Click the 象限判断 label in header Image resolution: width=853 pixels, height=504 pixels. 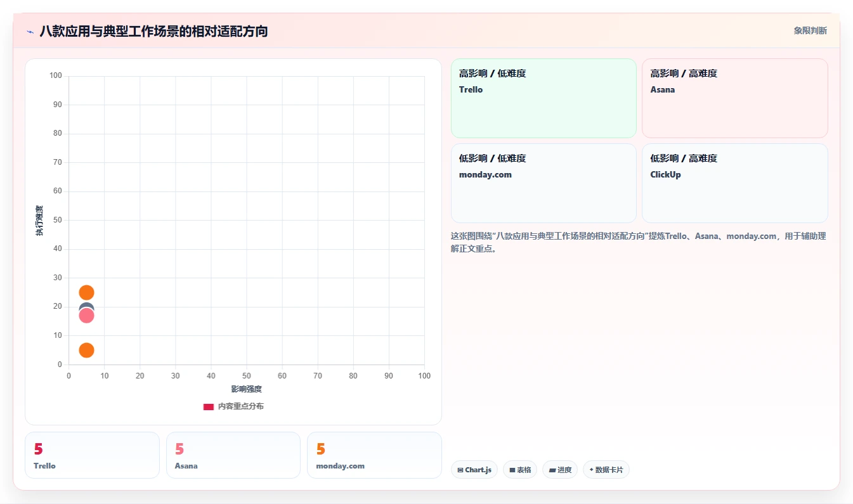[x=811, y=30]
